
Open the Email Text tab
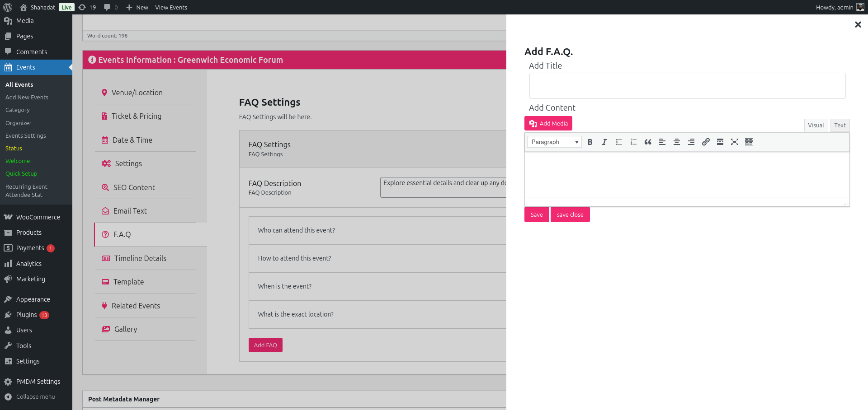(x=145, y=211)
